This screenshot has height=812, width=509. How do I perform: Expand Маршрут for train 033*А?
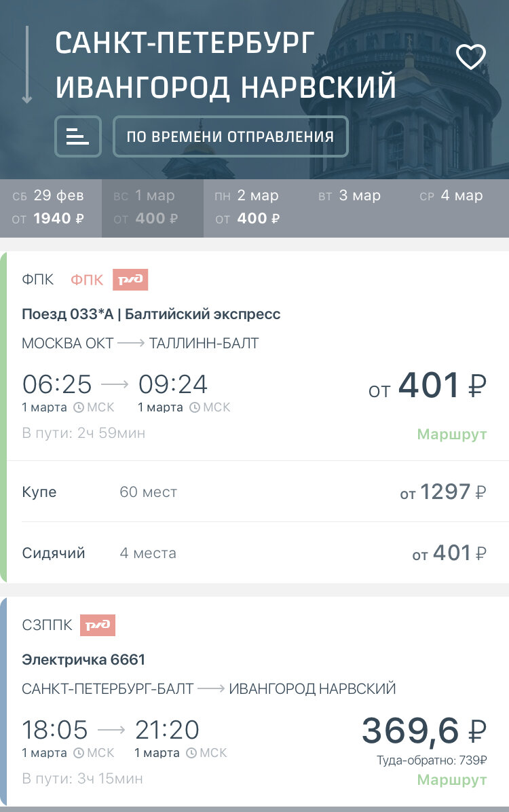[x=451, y=434]
